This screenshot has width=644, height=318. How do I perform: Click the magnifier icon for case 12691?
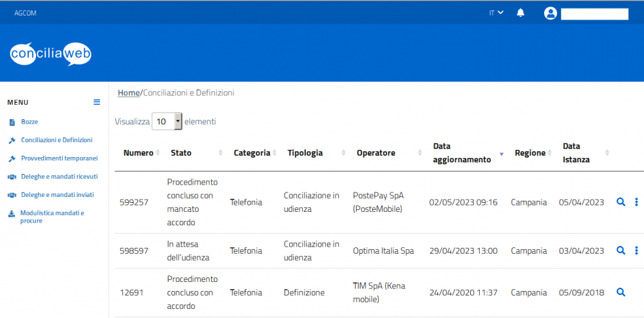click(x=621, y=292)
